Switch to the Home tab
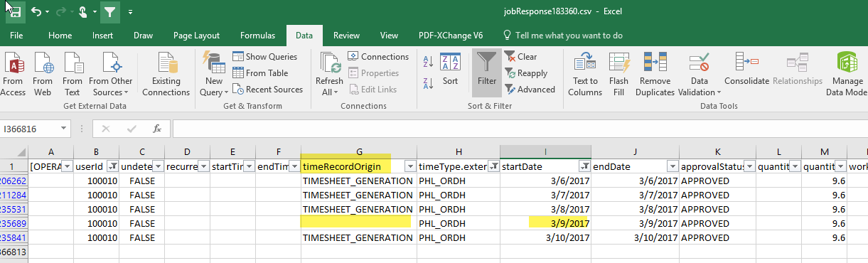Image resolution: width=868 pixels, height=263 pixels. (60, 36)
